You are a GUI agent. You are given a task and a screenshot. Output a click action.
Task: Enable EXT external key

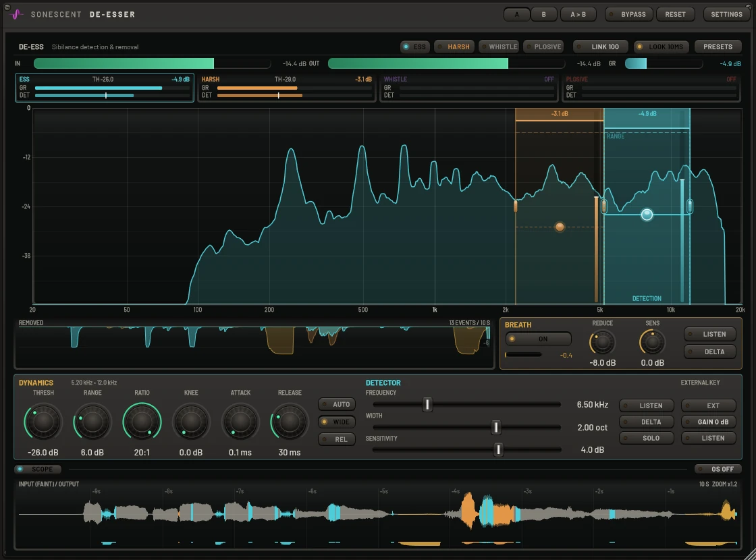point(708,405)
